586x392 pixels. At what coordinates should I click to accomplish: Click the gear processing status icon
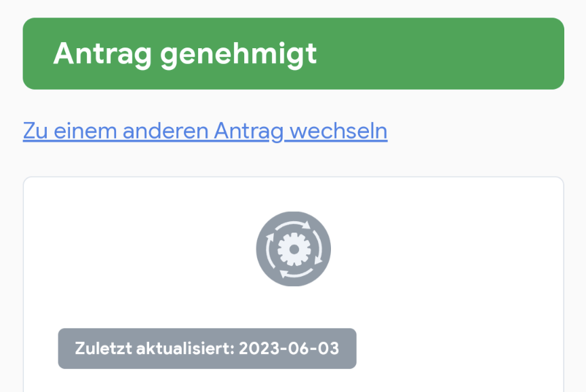pos(293,249)
